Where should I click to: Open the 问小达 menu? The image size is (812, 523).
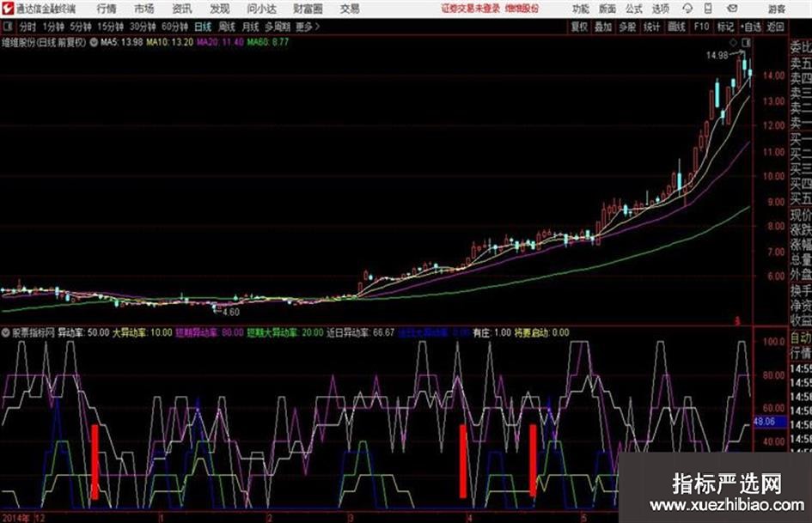[261, 9]
